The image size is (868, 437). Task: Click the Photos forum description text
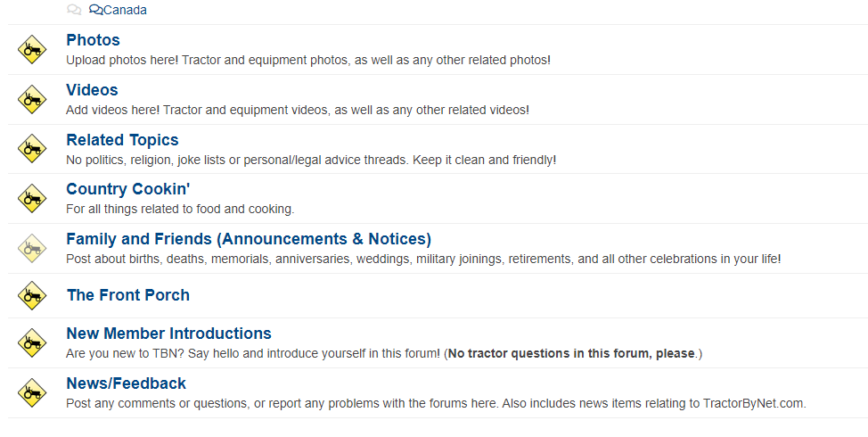tap(308, 60)
